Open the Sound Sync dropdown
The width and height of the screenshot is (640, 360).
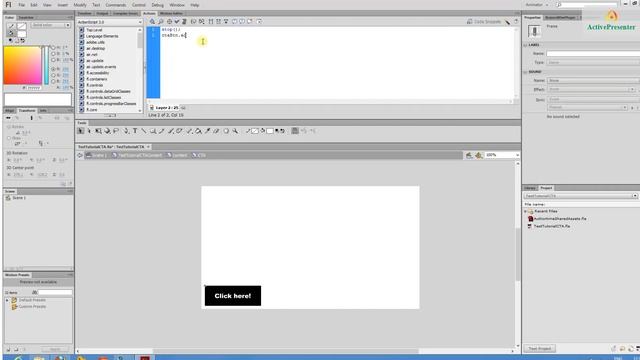pyautogui.click(x=593, y=99)
